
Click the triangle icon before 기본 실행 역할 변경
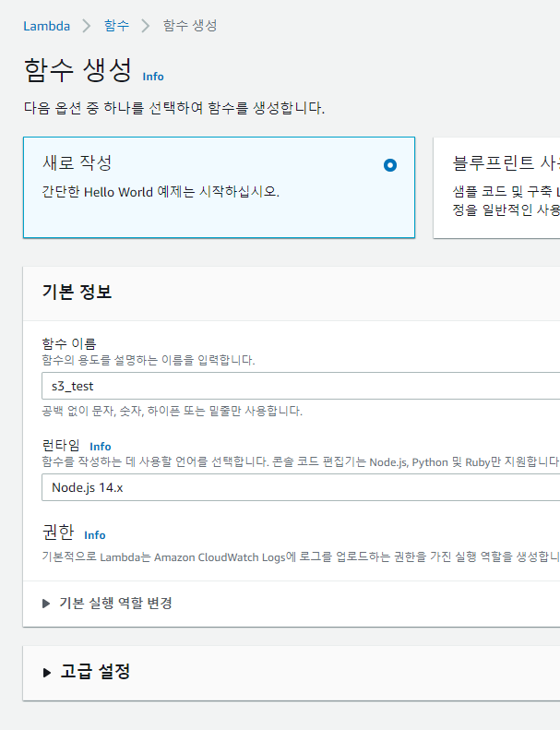pos(47,604)
